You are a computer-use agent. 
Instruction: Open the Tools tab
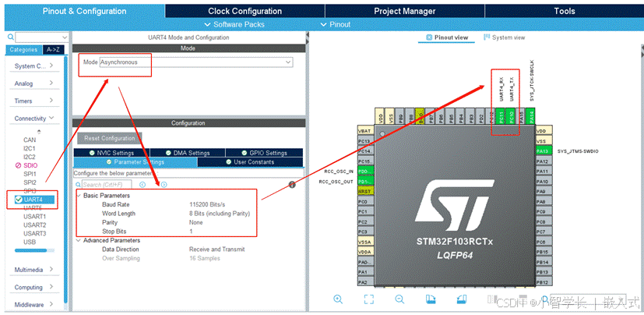coord(565,11)
